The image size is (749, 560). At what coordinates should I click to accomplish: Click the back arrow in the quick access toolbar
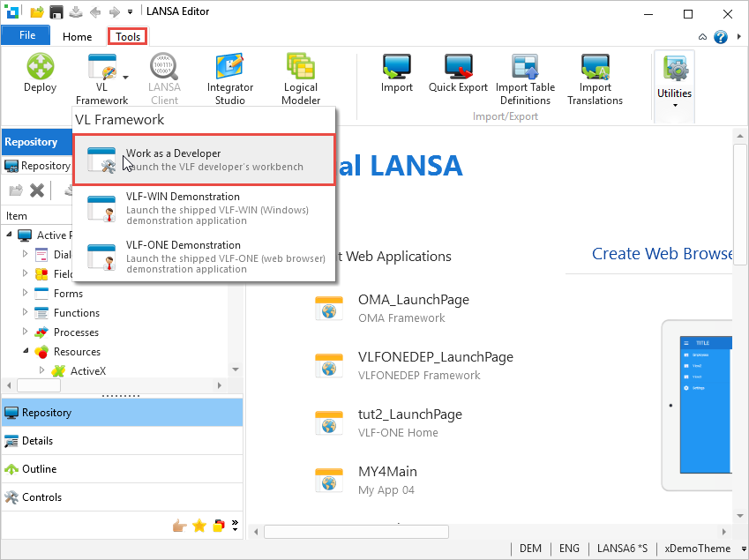[95, 12]
